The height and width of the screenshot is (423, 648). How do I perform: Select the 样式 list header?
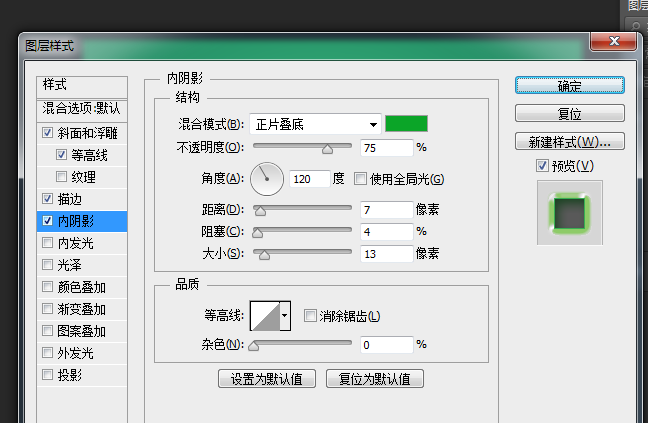[x=82, y=86]
